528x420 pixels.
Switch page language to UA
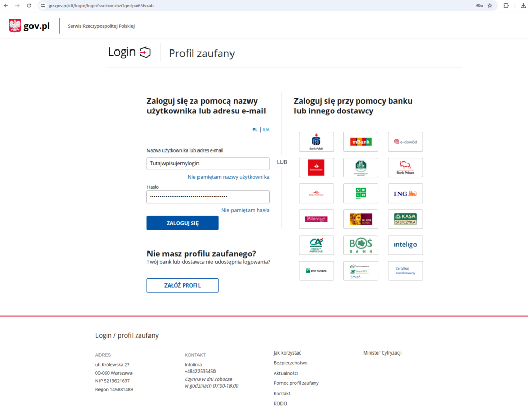coord(266,130)
